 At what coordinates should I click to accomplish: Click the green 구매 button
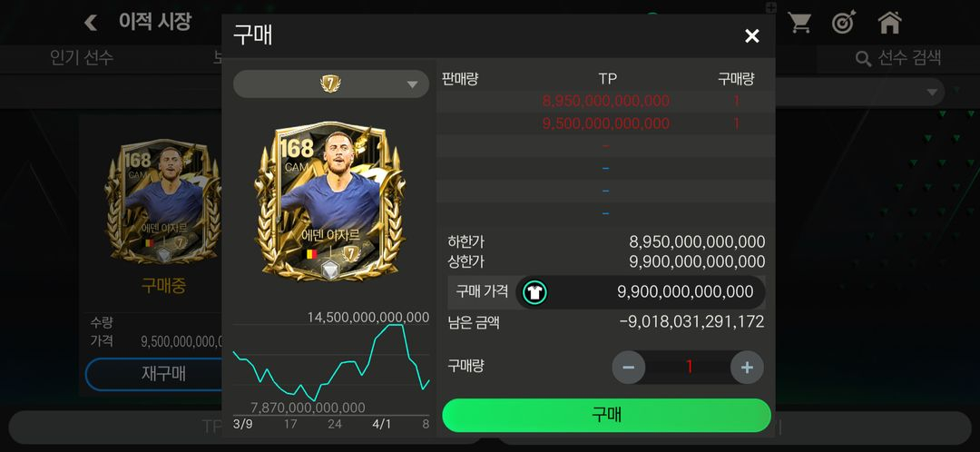[x=606, y=415]
